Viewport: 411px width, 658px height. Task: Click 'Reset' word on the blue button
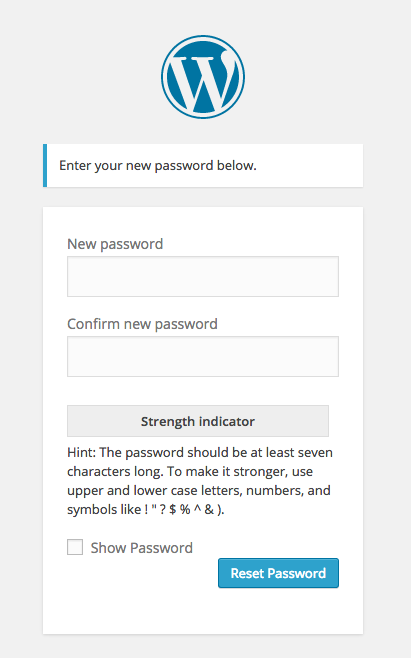pos(247,573)
